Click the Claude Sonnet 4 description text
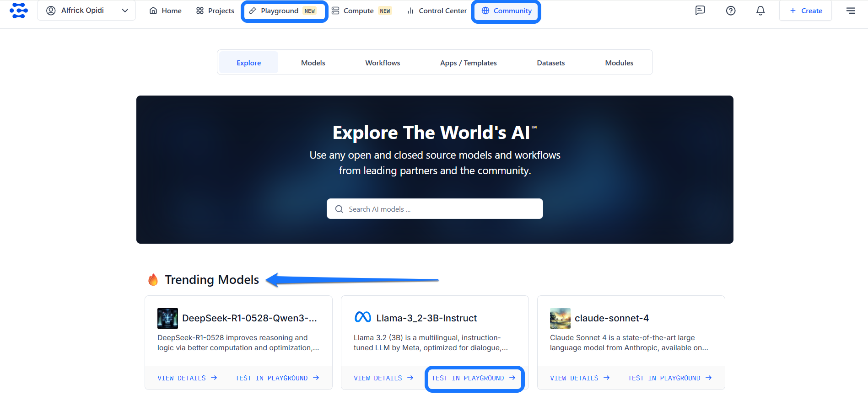868x395 pixels. pyautogui.click(x=629, y=343)
